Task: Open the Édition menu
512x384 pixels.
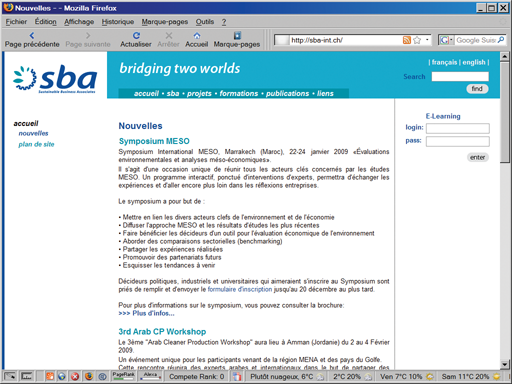Action: click(45, 22)
